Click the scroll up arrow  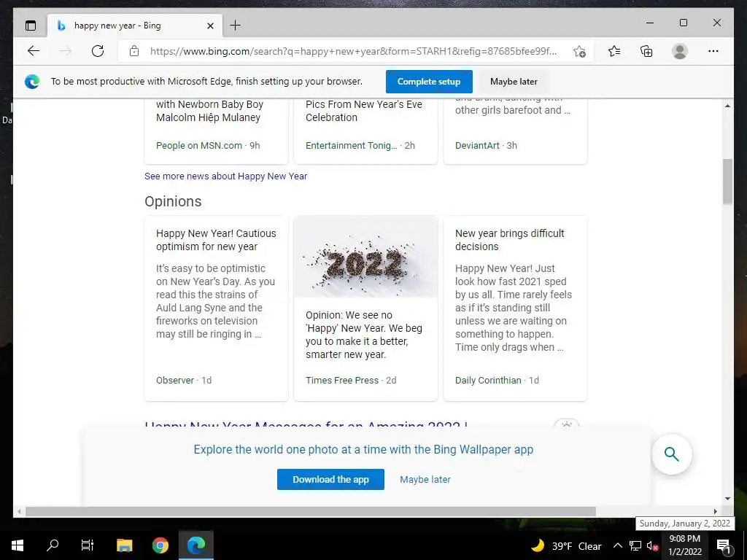click(727, 106)
